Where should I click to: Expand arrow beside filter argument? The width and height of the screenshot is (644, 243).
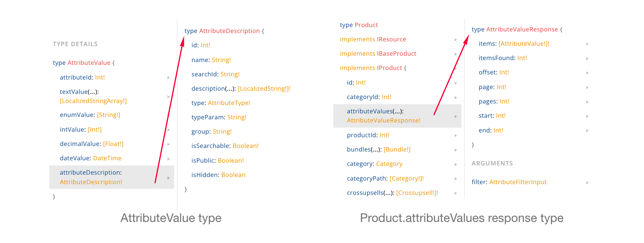click(588, 183)
